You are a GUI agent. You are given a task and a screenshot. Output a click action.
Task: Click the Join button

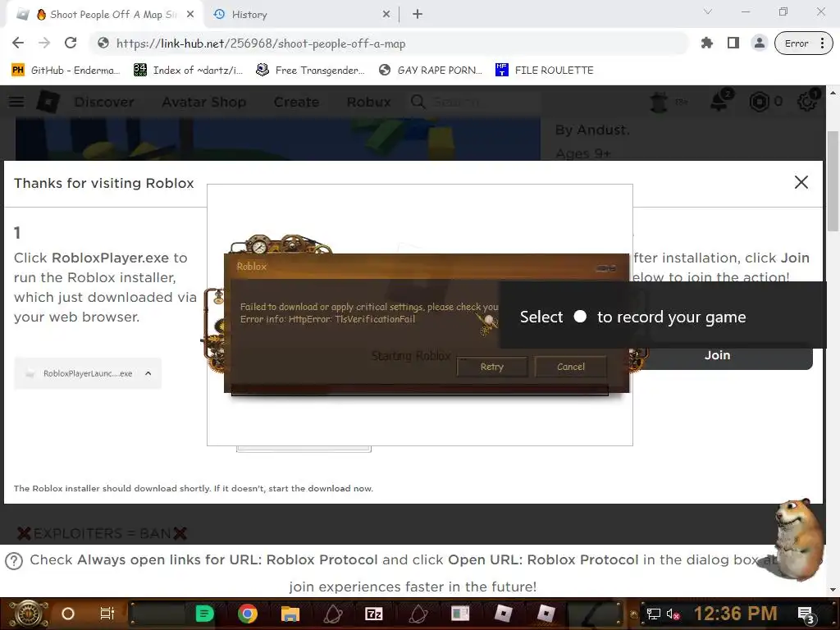pos(717,355)
